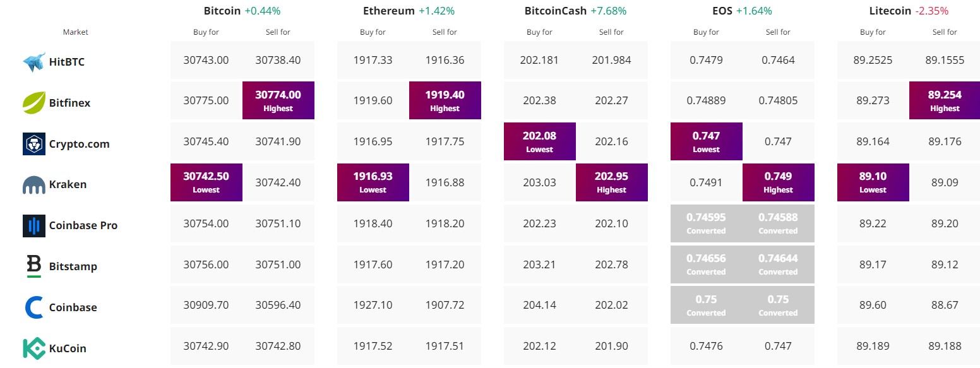This screenshot has width=980, height=368.
Task: Select the EOS column heading
Action: pyautogui.click(x=721, y=11)
